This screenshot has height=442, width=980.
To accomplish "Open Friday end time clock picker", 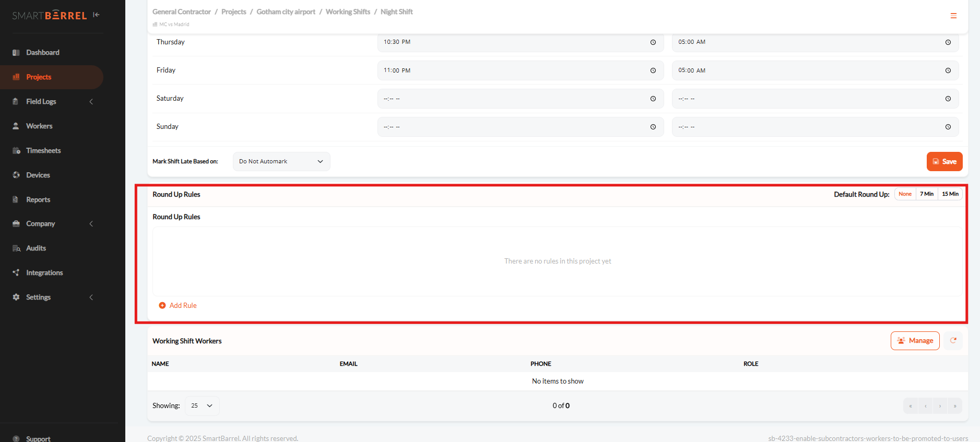I will tap(948, 70).
